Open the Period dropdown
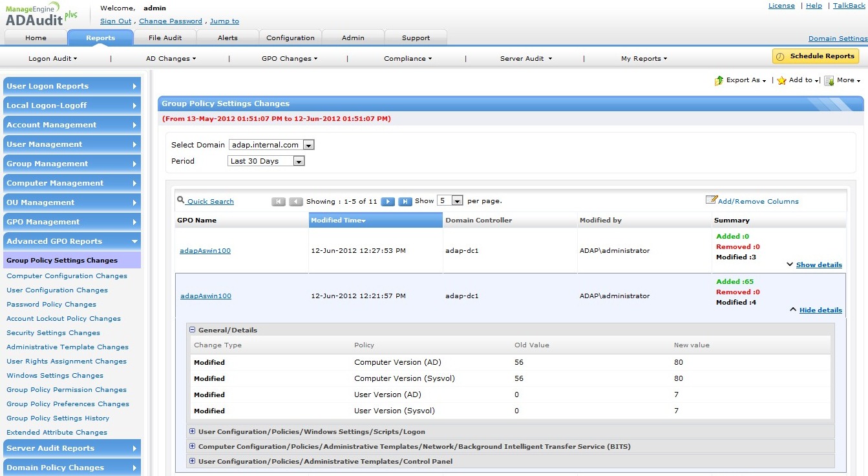Screen dimensions: 868x476 266,161
